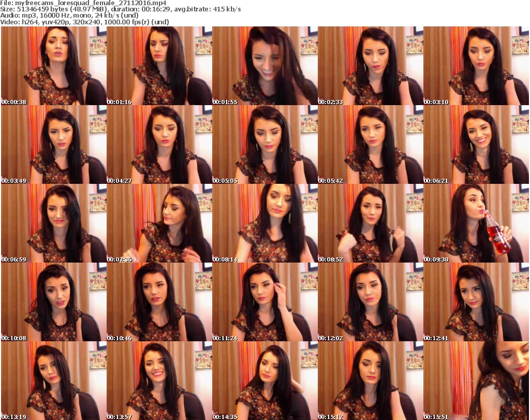Select the thumbnail frame at 00:02:33
This screenshot has height=420, width=530.
(371, 66)
